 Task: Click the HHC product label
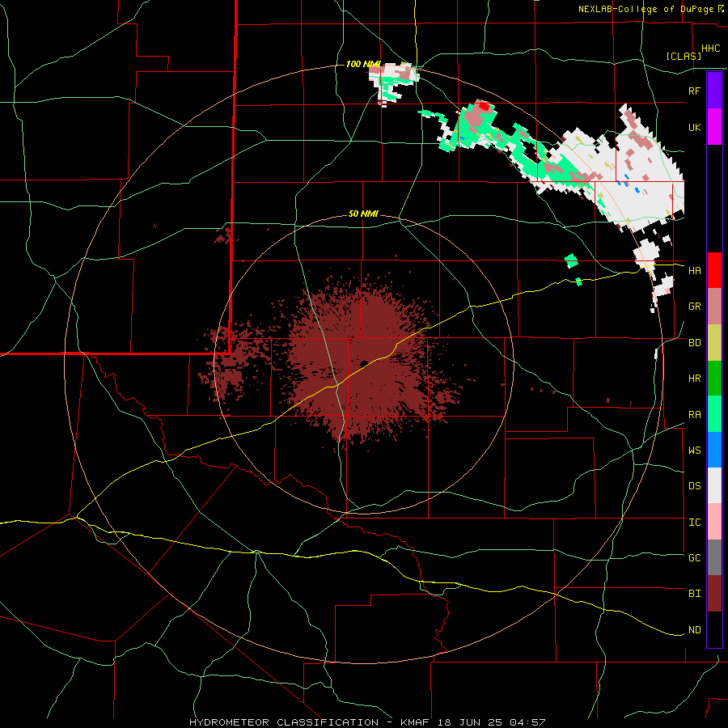(710, 49)
